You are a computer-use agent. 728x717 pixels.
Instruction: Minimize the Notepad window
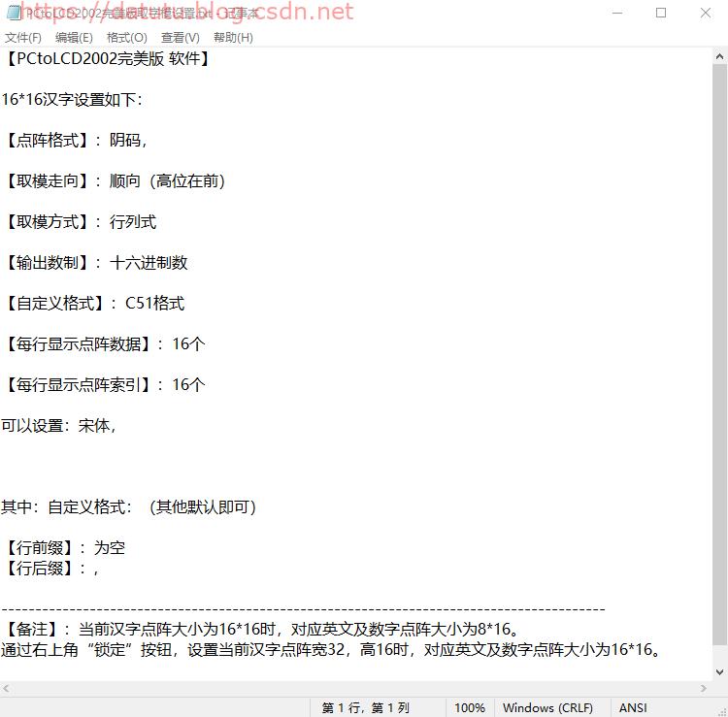tap(617, 13)
